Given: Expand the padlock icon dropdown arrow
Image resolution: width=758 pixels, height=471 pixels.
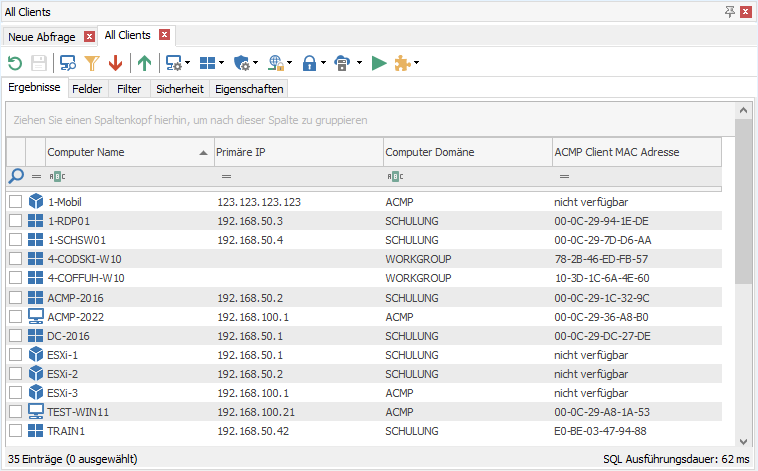Looking at the screenshot, I should (323, 64).
